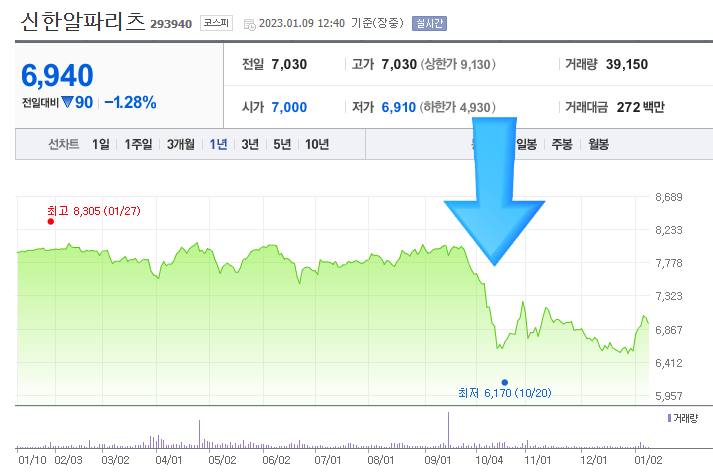Click the 코스피 market label
Viewport: 713px width, 475px height.
click(x=216, y=23)
